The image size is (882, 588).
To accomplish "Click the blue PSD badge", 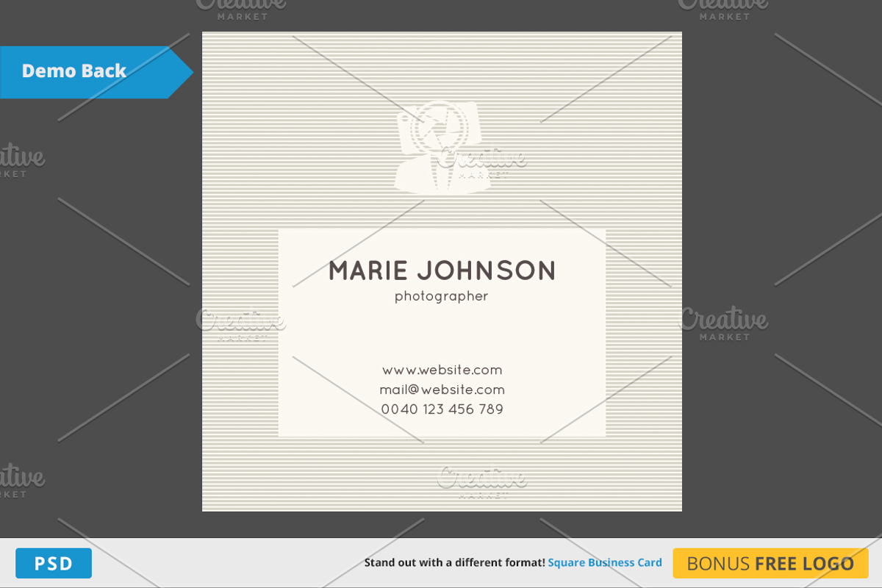I will pos(54,564).
